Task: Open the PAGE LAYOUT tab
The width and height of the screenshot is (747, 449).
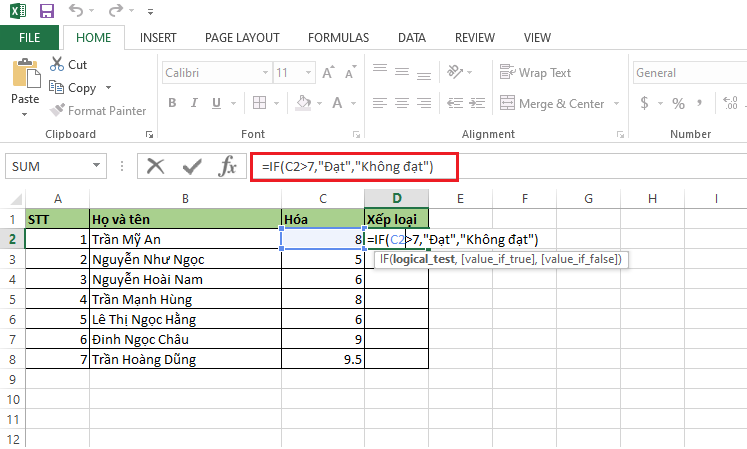Action: click(242, 38)
